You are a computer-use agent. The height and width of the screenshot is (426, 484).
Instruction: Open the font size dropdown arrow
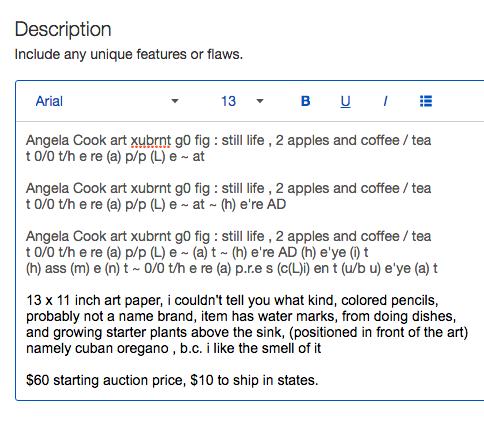point(260,101)
